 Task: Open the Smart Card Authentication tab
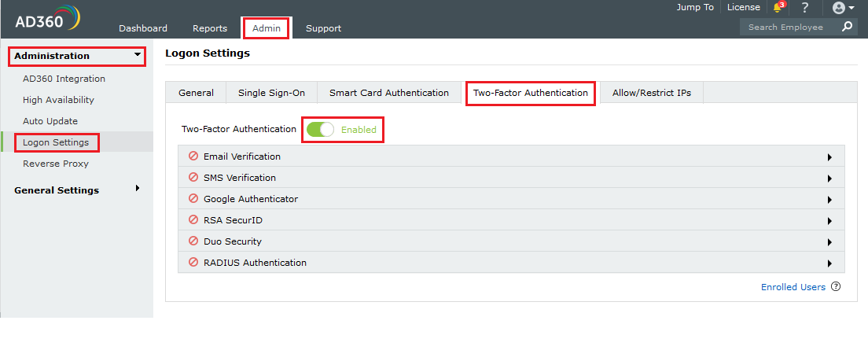click(x=389, y=93)
